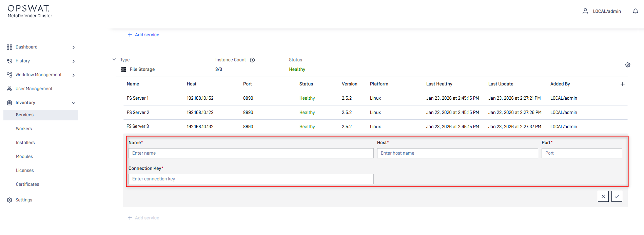The image size is (644, 235).
Task: Click the plus icon in table header
Action: tap(622, 84)
